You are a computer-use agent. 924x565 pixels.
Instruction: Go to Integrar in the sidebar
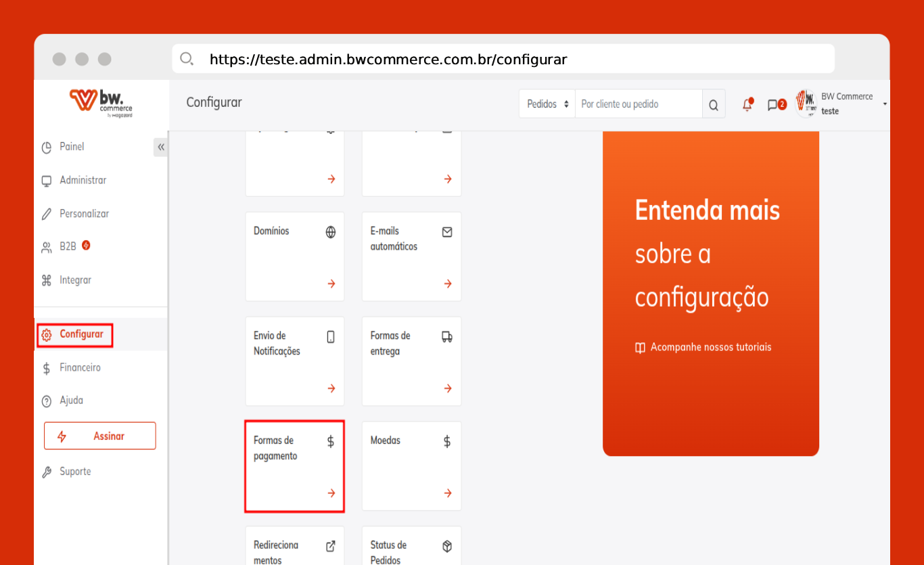coord(75,280)
